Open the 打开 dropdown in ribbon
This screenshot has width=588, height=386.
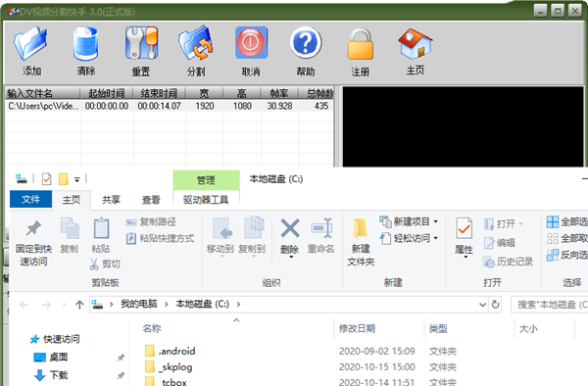pos(520,224)
